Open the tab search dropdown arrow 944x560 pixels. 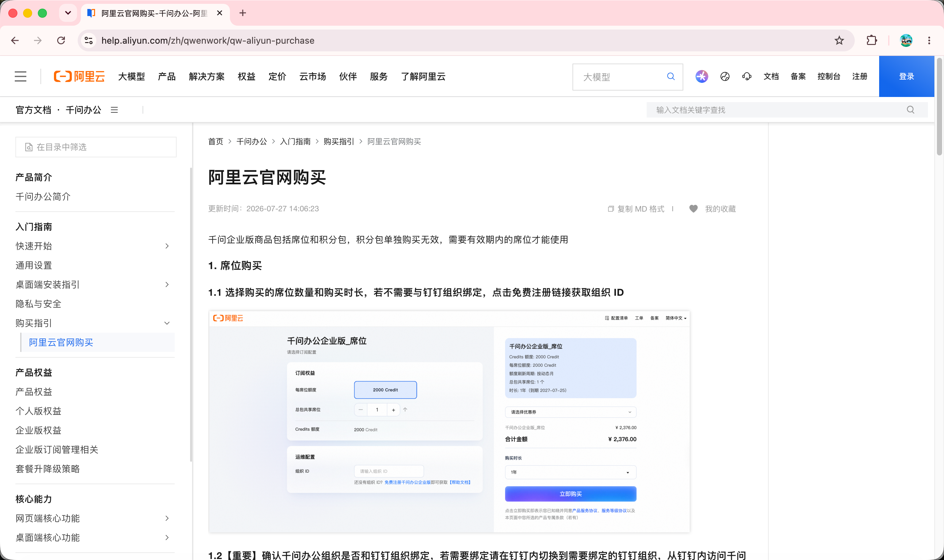click(68, 13)
